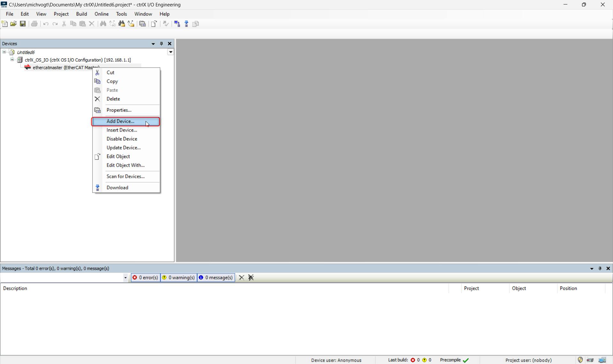
Task: Toggle the messages filter button
Action: [216, 277]
